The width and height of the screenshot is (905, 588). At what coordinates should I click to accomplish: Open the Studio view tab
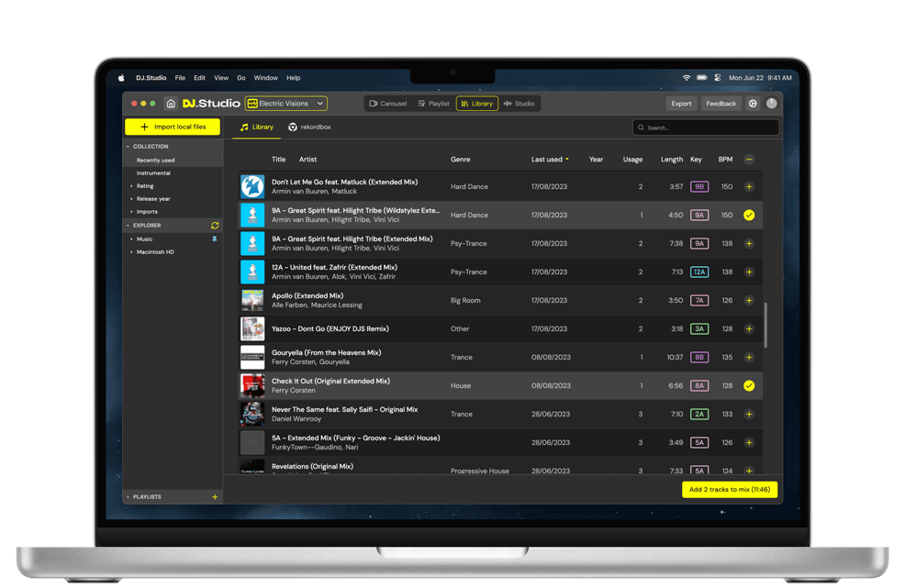point(519,104)
